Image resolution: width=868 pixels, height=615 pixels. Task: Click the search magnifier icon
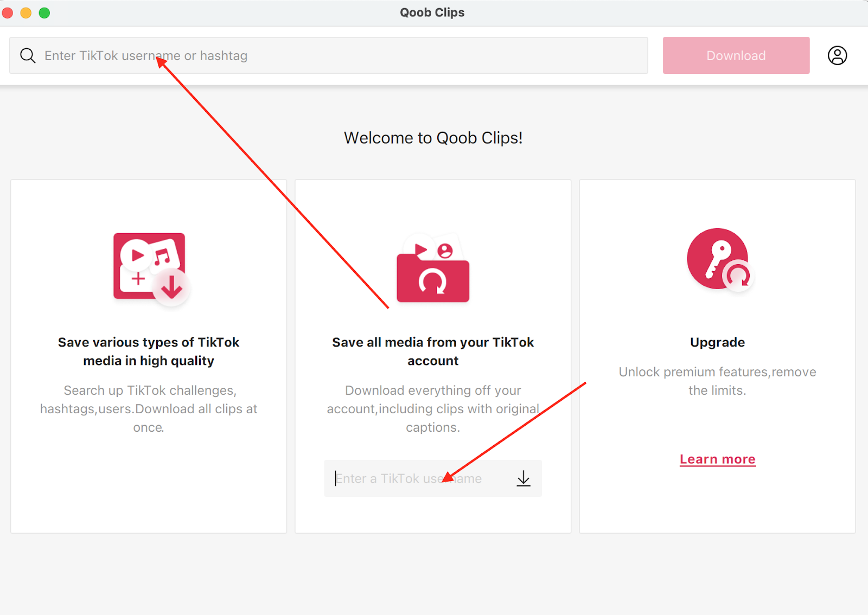pyautogui.click(x=28, y=55)
